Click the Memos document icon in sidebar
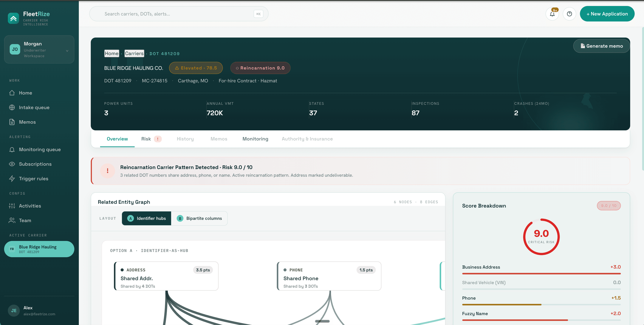The image size is (644, 325). click(x=12, y=122)
